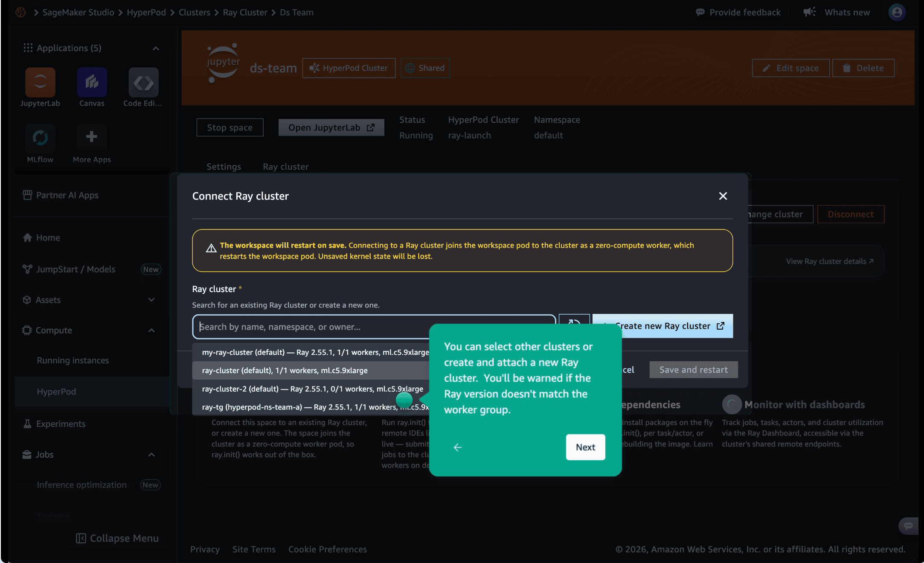Screen dimensions: 924x563
Task: Collapse the Applications (5) section
Action: point(156,48)
